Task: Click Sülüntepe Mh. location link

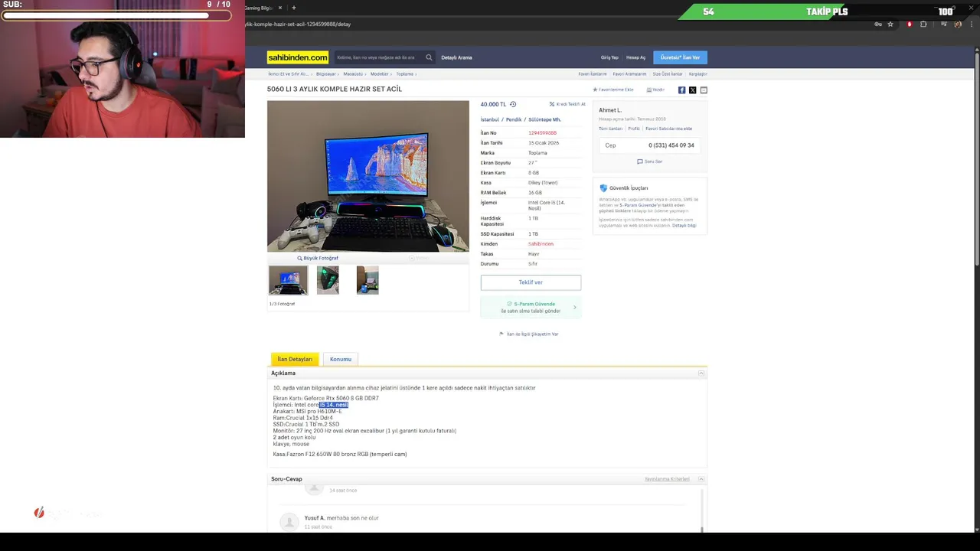Action: pos(544,119)
